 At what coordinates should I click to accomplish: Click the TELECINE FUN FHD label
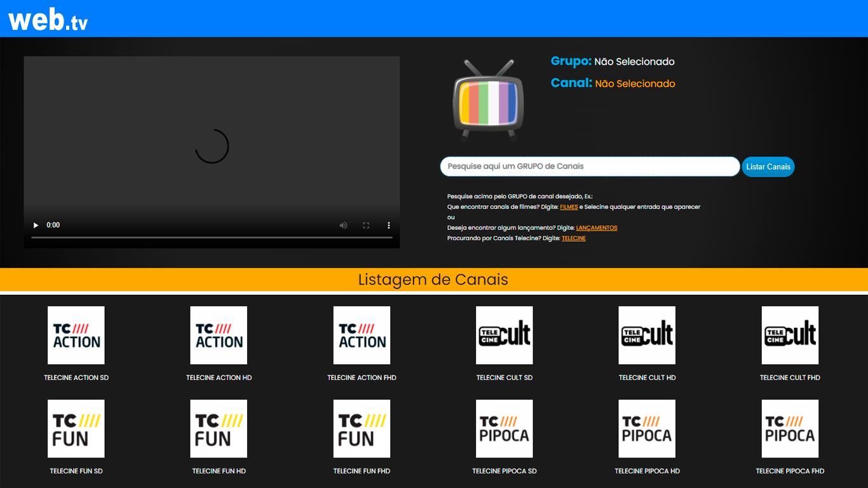pyautogui.click(x=362, y=471)
